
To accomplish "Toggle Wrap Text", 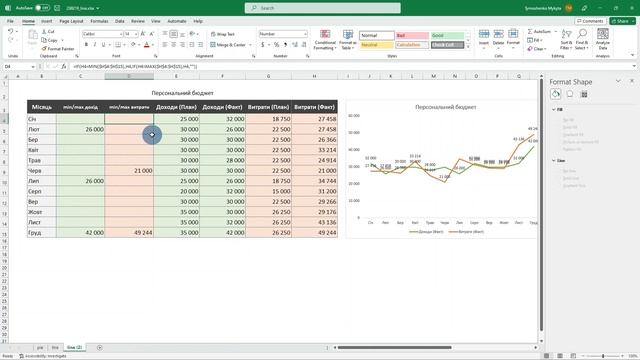I will pyautogui.click(x=222, y=34).
